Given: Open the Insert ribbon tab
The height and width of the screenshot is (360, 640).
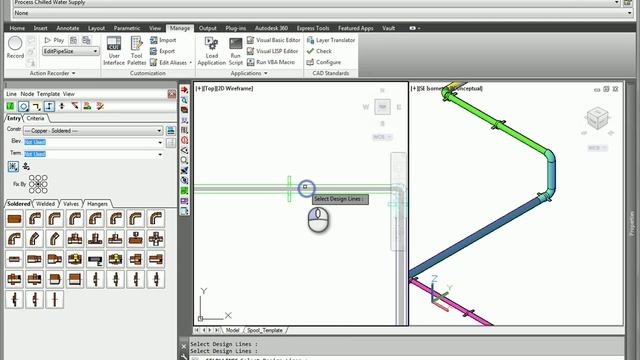Looking at the screenshot, I should tap(40, 28).
